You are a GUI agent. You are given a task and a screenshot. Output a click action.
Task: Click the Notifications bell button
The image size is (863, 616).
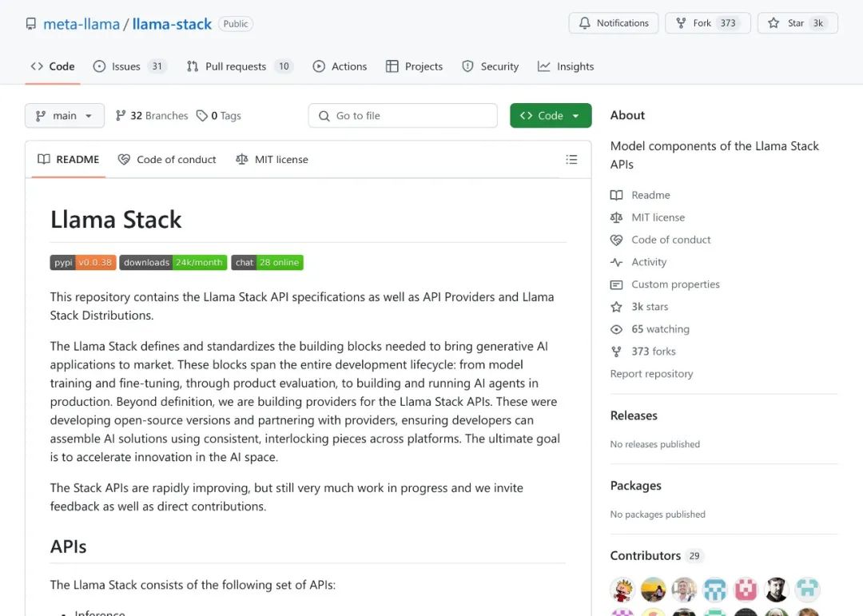pyautogui.click(x=614, y=23)
